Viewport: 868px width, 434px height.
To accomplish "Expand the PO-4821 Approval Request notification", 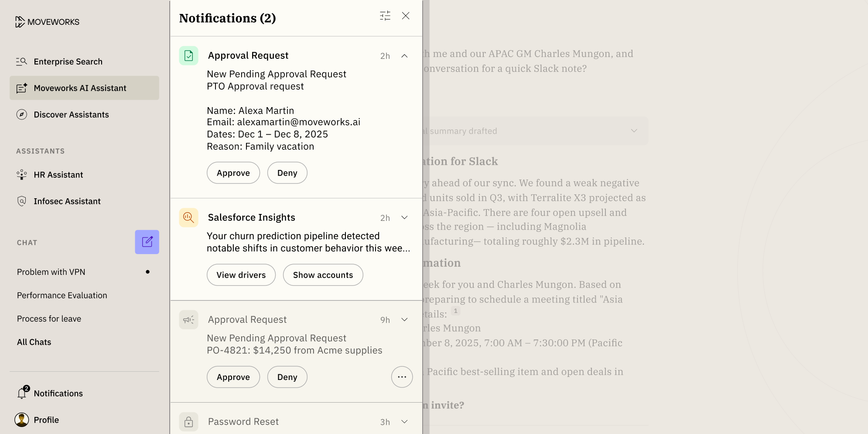I will pyautogui.click(x=404, y=319).
